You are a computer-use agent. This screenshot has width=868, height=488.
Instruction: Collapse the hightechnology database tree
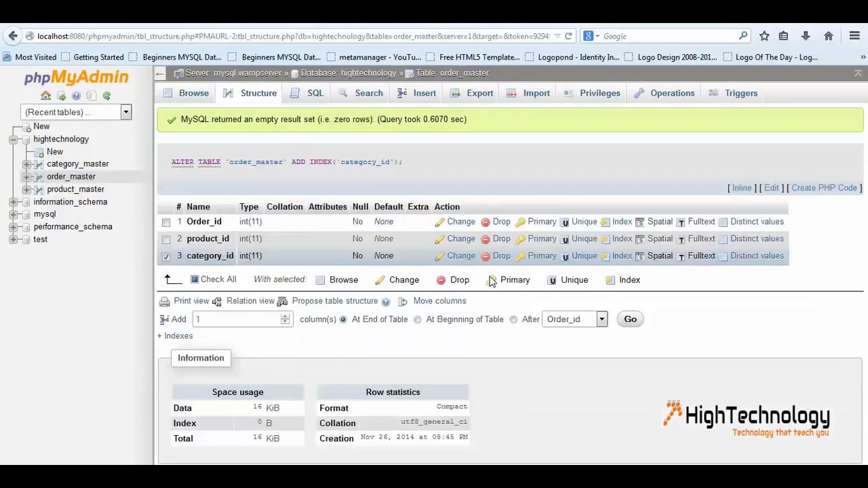(13, 139)
